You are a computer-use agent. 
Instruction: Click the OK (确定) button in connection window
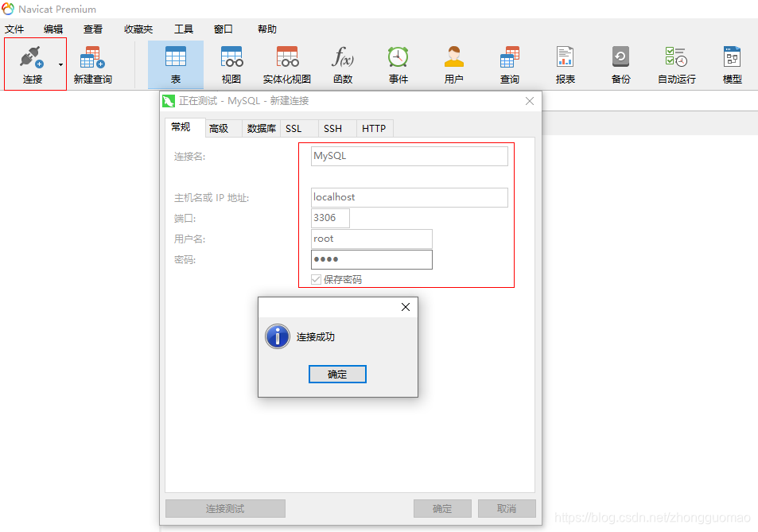442,508
